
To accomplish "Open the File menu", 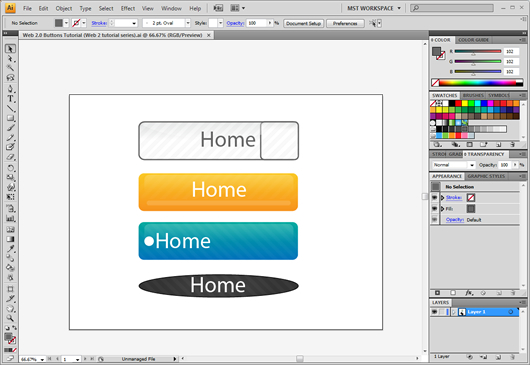I will pos(27,8).
